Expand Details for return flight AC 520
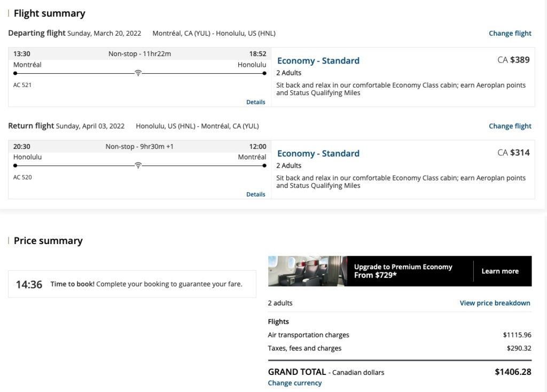Viewport: 547px width, 392px height. (255, 194)
